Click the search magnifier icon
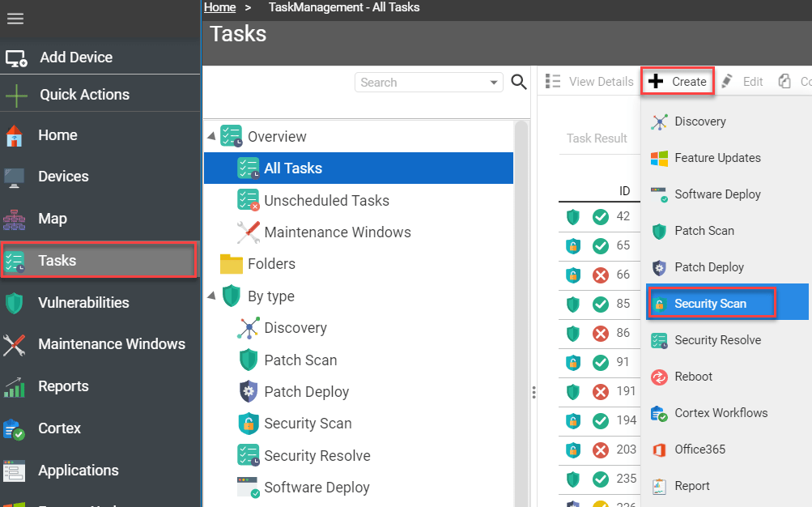Screen dimensions: 812x507 519,82
